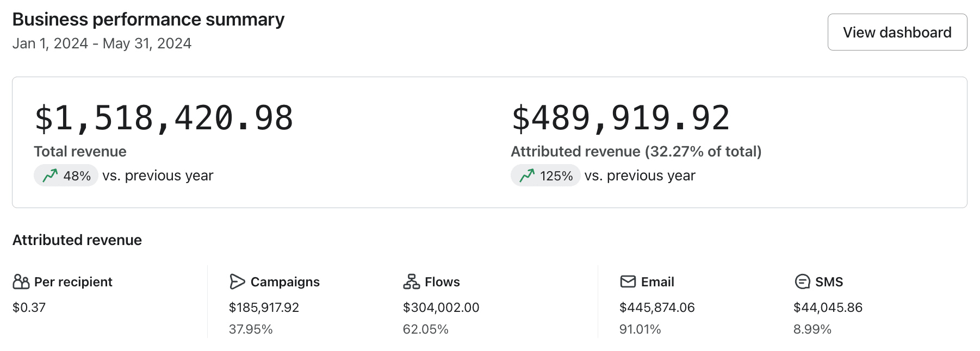Click the 125% growth value
980x351 pixels.
(x=556, y=176)
